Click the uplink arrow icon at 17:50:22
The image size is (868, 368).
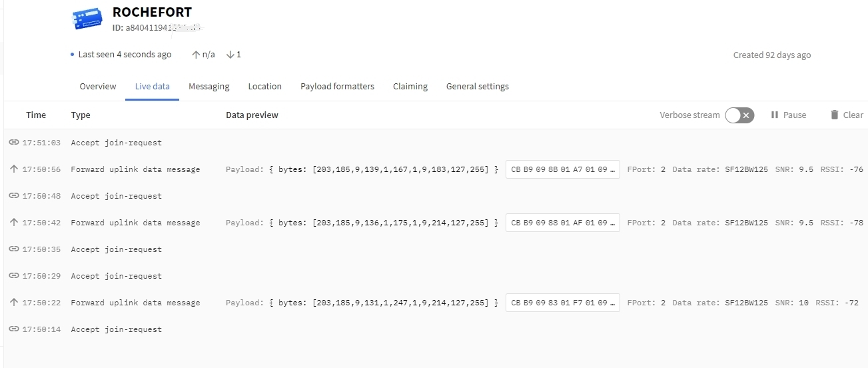point(13,303)
